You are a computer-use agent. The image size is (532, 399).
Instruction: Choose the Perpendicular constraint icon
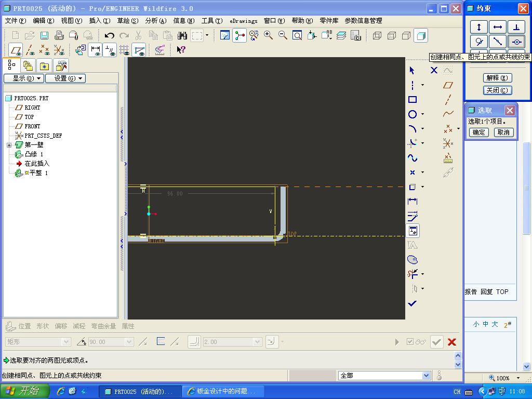[516, 27]
